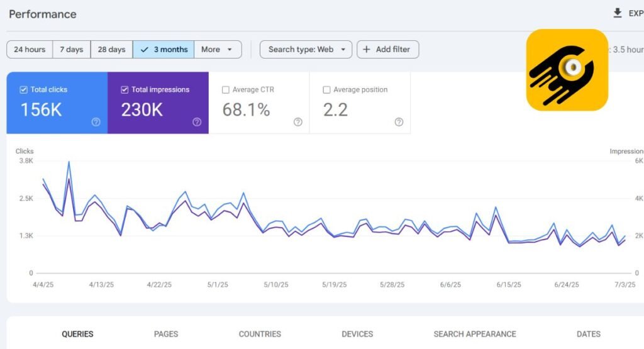
Task: Click the chart peak near 4/8/25
Action: click(69, 162)
